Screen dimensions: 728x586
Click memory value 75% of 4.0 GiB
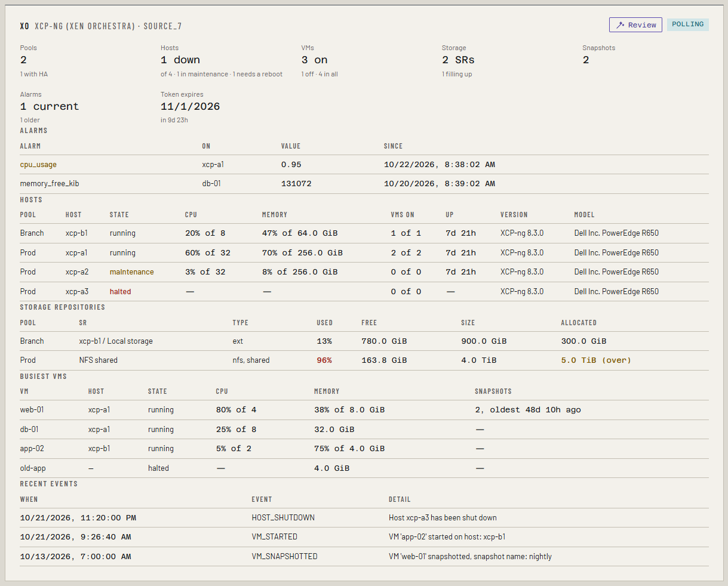pos(349,449)
